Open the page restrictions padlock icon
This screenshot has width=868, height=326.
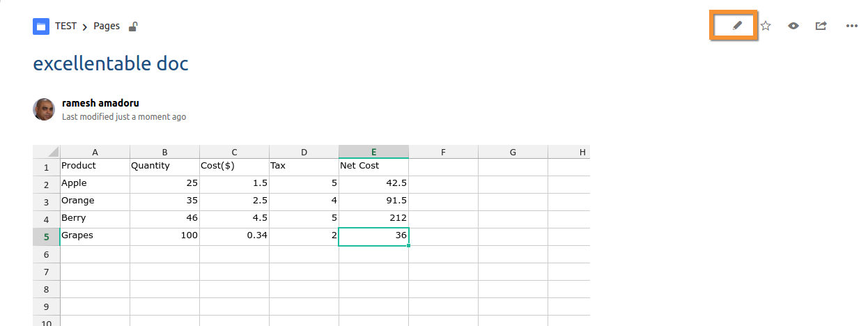(x=133, y=26)
